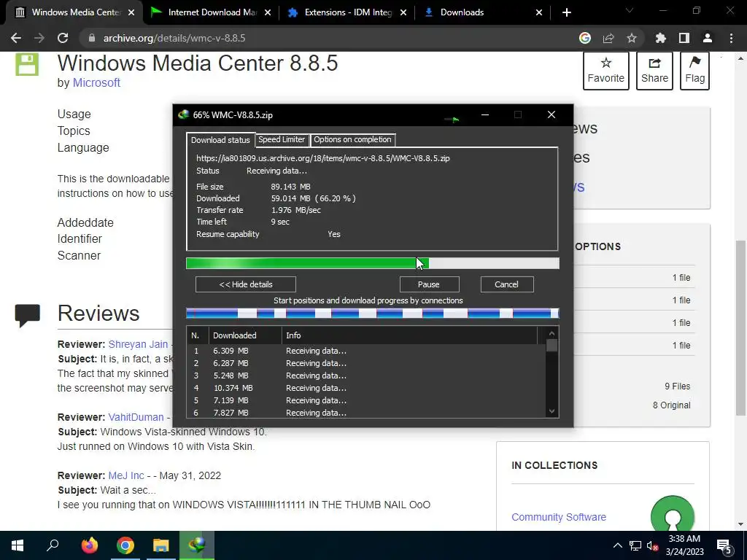
Task: Reload the archive.org page
Action: click(x=63, y=38)
